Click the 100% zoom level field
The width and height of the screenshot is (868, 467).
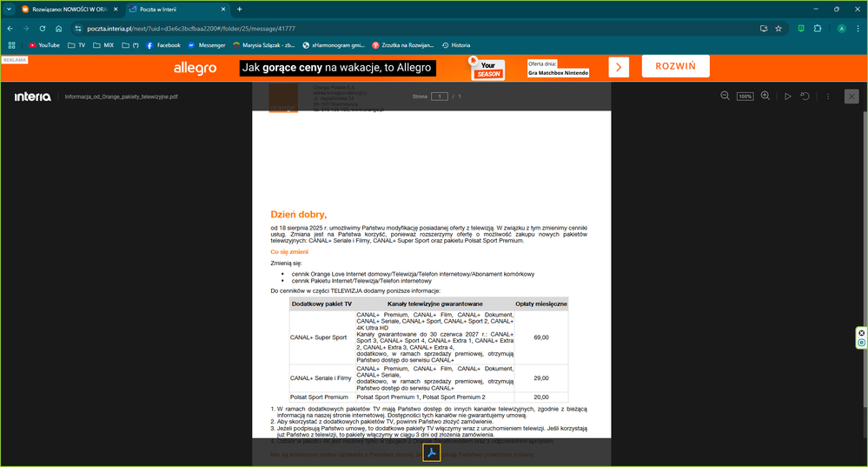(x=745, y=97)
